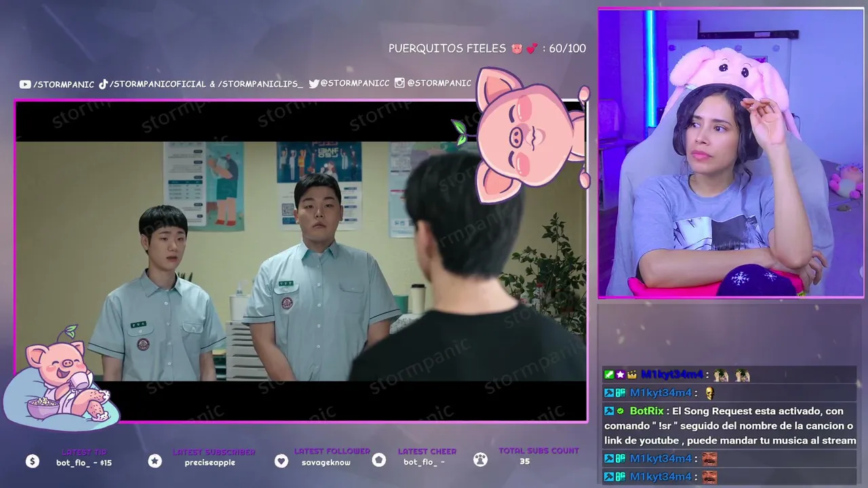
Task: Click the TikTok icon in the socials bar
Action: coord(104,84)
